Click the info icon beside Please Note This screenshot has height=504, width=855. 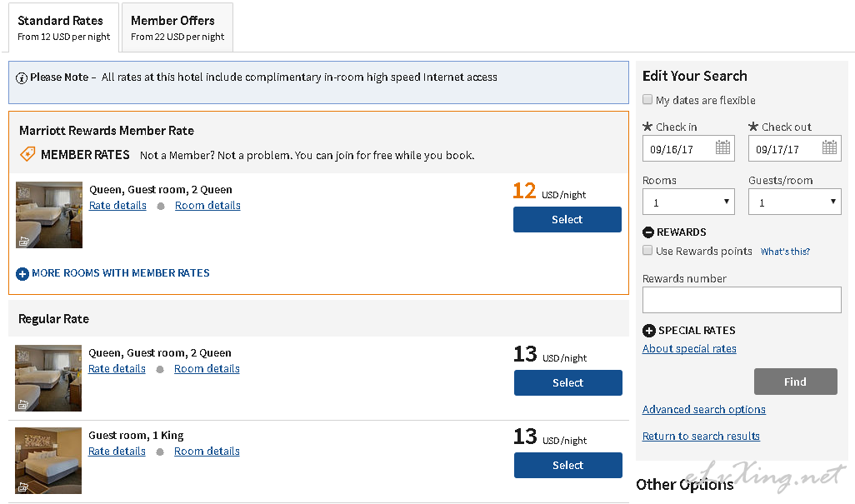point(22,77)
